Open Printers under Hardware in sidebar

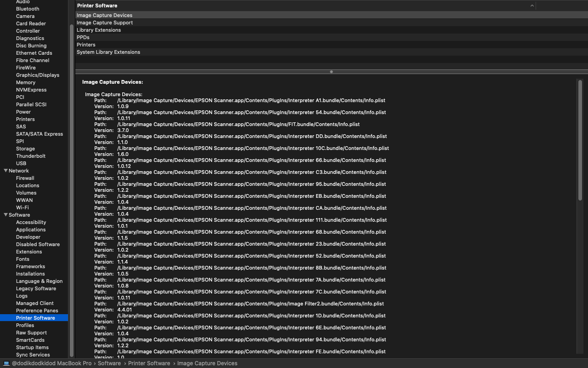click(25, 119)
